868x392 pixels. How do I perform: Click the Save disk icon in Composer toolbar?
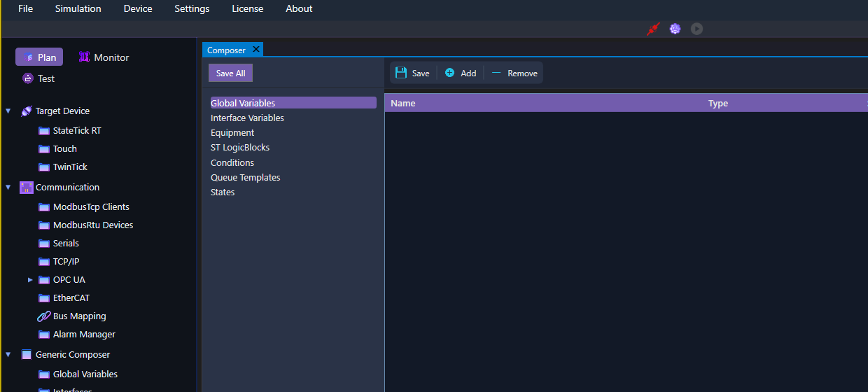pyautogui.click(x=401, y=73)
